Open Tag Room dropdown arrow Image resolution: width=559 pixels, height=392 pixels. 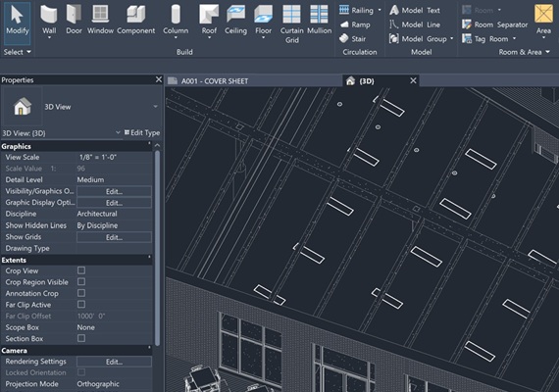click(x=514, y=38)
